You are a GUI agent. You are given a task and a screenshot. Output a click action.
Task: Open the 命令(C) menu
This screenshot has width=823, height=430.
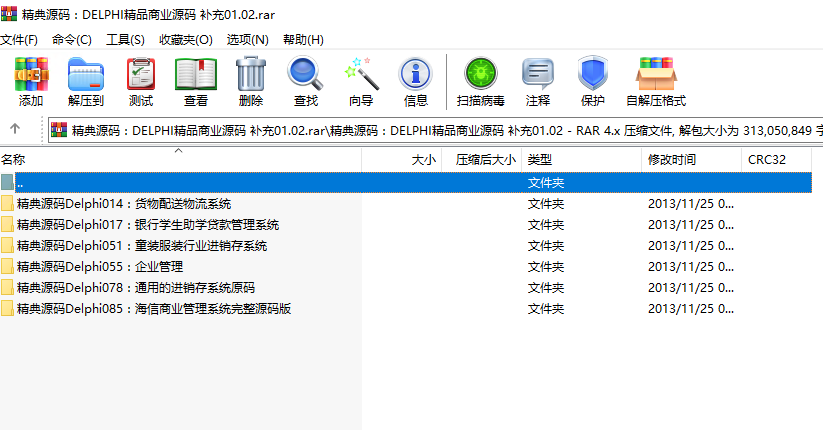pos(72,40)
